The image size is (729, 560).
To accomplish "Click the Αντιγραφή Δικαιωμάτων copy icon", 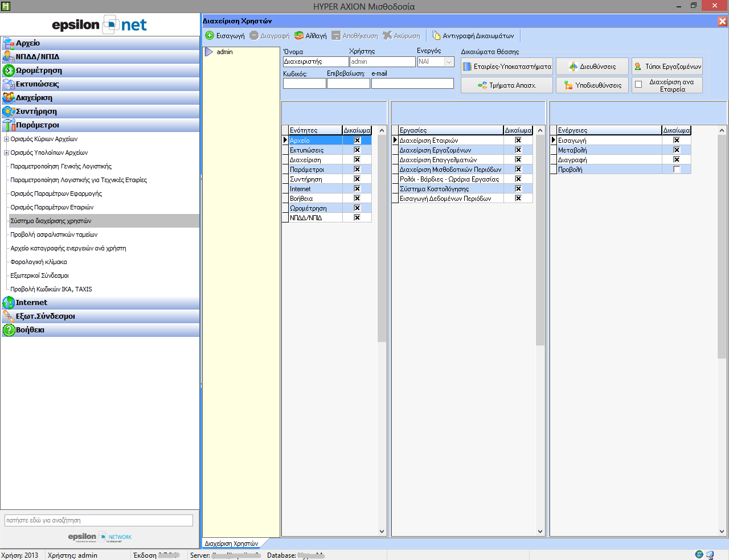I will 436,36.
